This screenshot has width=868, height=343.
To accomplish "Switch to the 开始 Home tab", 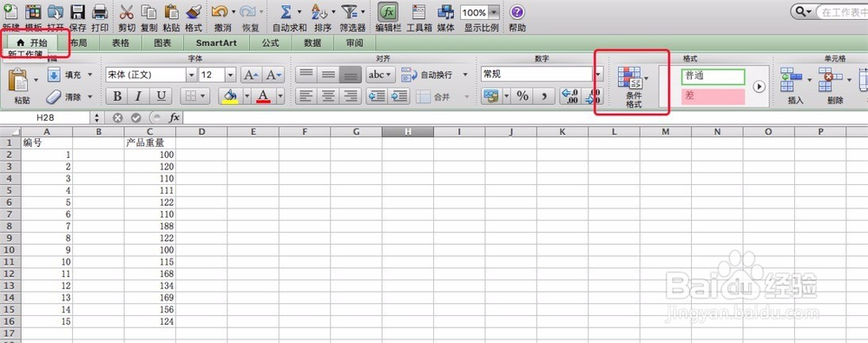I will point(32,43).
